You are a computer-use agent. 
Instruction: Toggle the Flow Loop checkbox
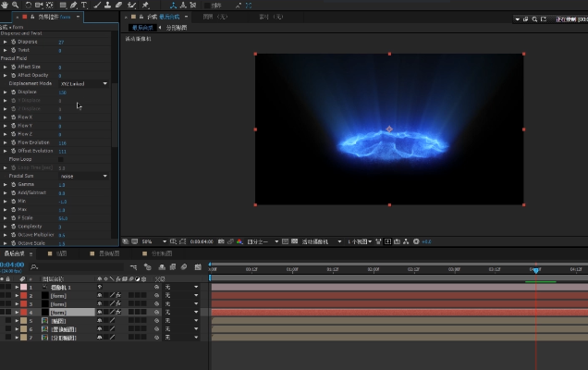point(61,159)
